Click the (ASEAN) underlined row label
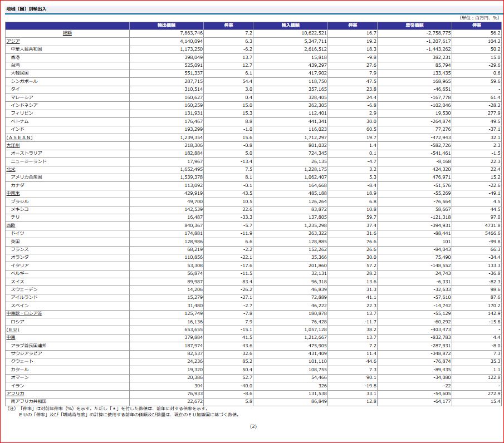Image resolution: width=504 pixels, height=443 pixels. (19, 137)
